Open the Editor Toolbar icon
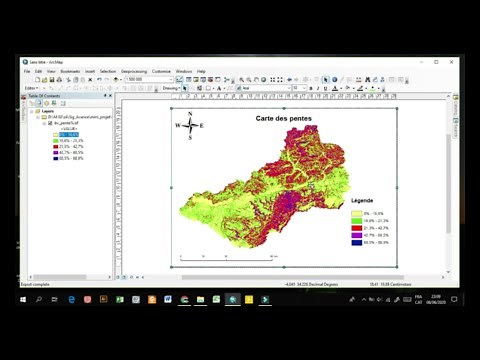This screenshot has height=360, width=480. 179,80
